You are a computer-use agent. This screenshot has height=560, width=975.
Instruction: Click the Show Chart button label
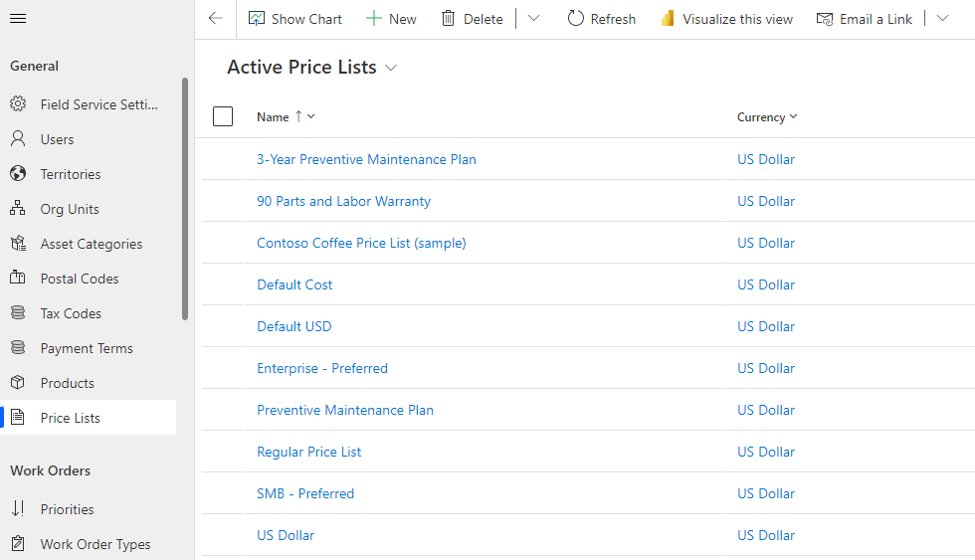[x=306, y=19]
